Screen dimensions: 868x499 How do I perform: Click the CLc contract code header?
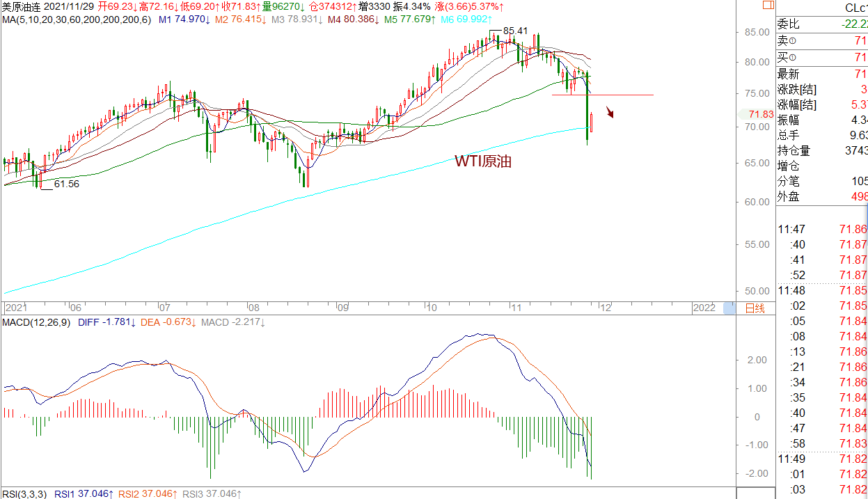[855, 8]
